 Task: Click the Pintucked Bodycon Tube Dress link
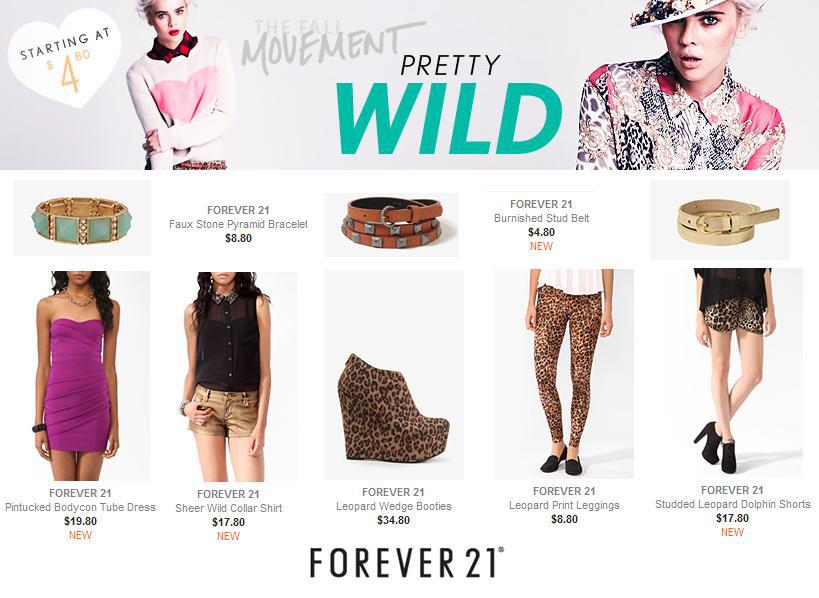(80, 507)
